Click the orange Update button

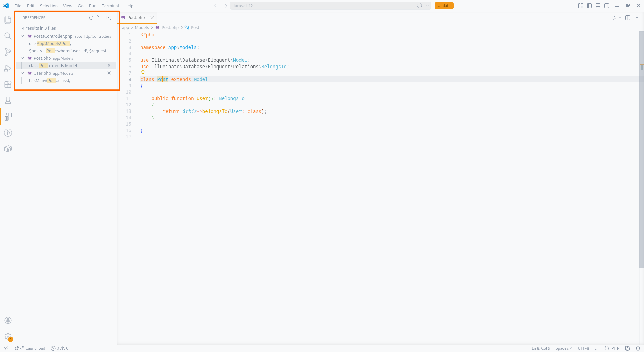coord(444,6)
